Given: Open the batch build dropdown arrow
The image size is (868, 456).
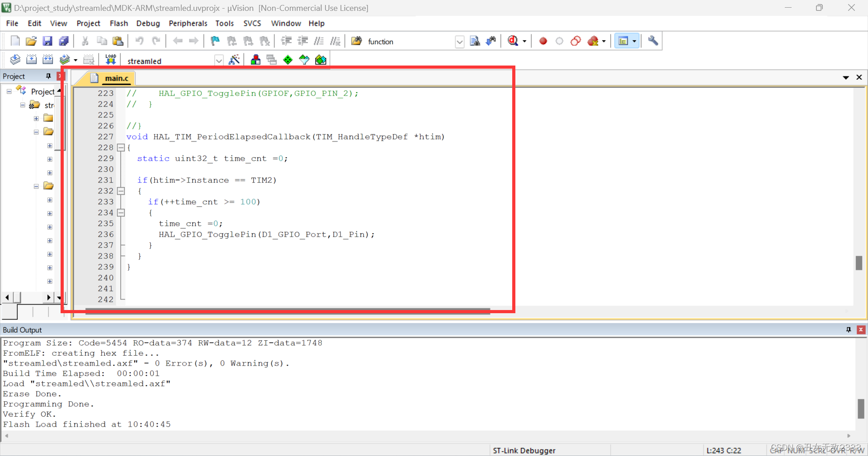Looking at the screenshot, I should point(75,60).
